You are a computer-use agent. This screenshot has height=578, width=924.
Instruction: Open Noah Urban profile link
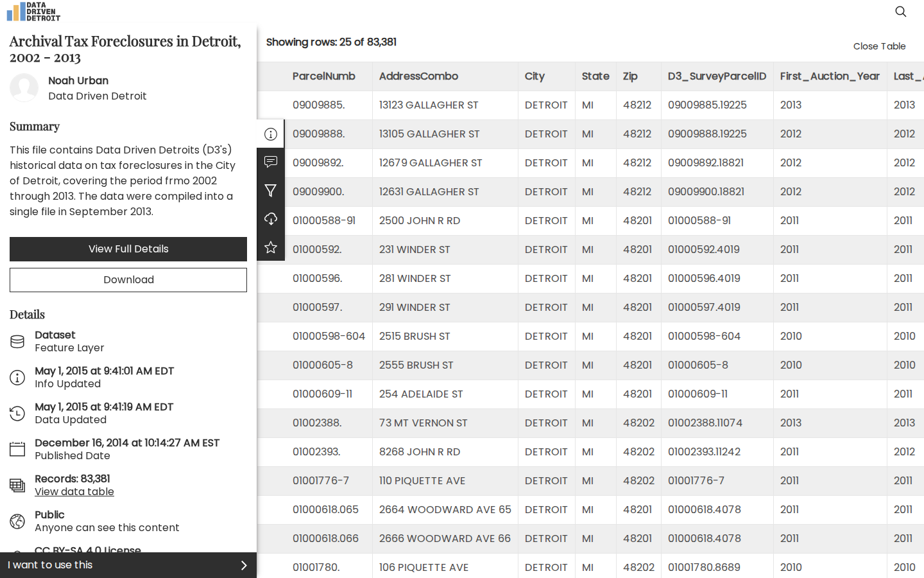click(x=78, y=81)
